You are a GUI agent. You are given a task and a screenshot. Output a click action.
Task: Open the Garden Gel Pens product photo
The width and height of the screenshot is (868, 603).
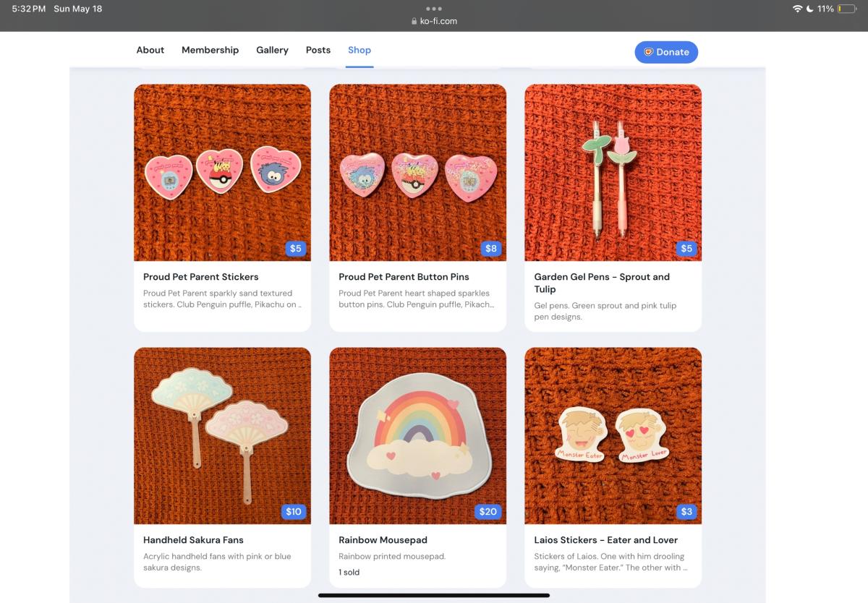tap(613, 173)
